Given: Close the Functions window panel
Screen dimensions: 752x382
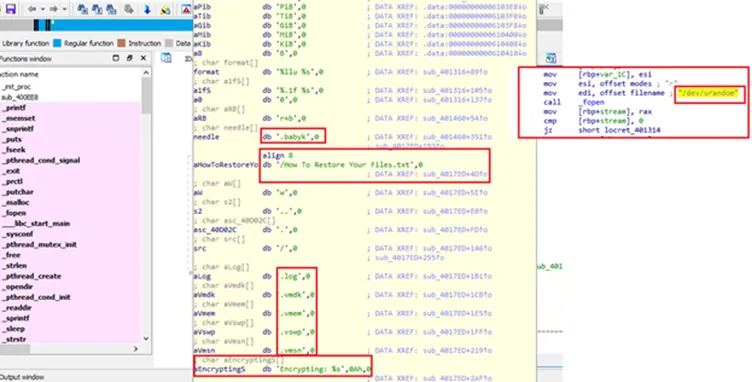Looking at the screenshot, I should tap(143, 58).
